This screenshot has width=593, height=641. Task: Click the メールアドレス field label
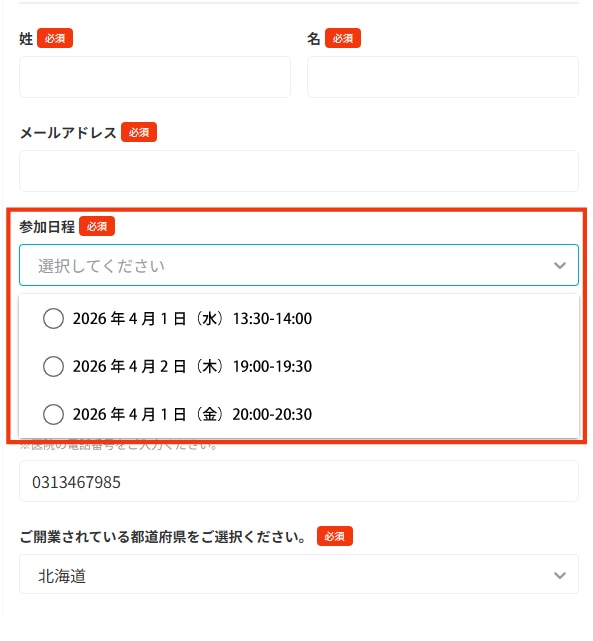[x=68, y=132]
